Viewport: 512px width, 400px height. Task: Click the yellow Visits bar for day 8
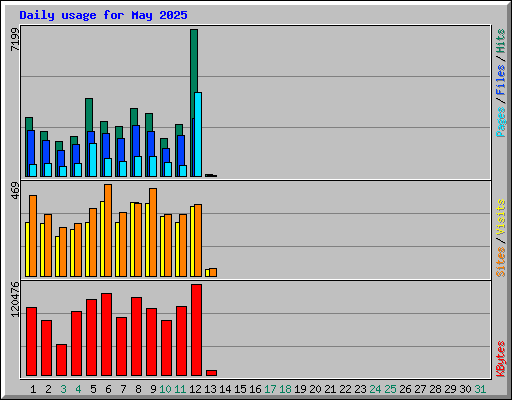pos(132,239)
